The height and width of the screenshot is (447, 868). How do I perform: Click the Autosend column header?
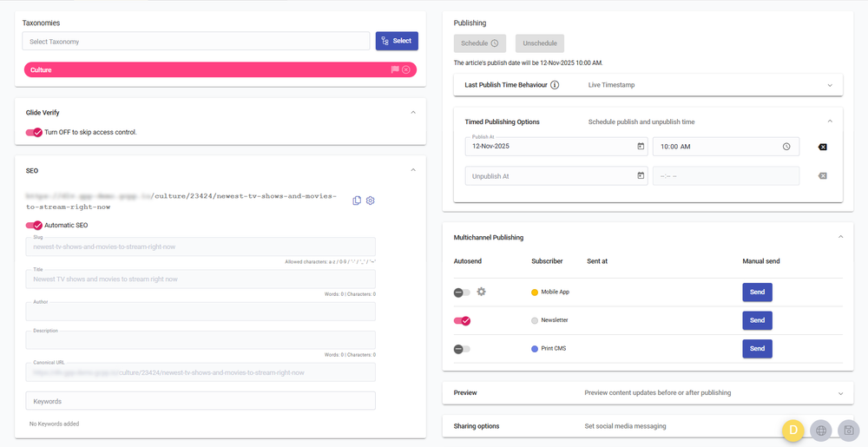(x=468, y=261)
